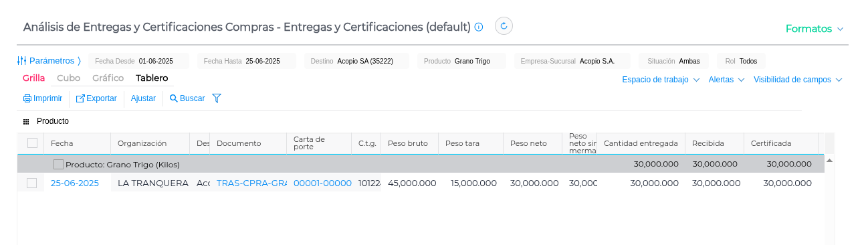Toggle the select-all checkbox in the grid header
This screenshot has width=868, height=245.
[x=32, y=143]
